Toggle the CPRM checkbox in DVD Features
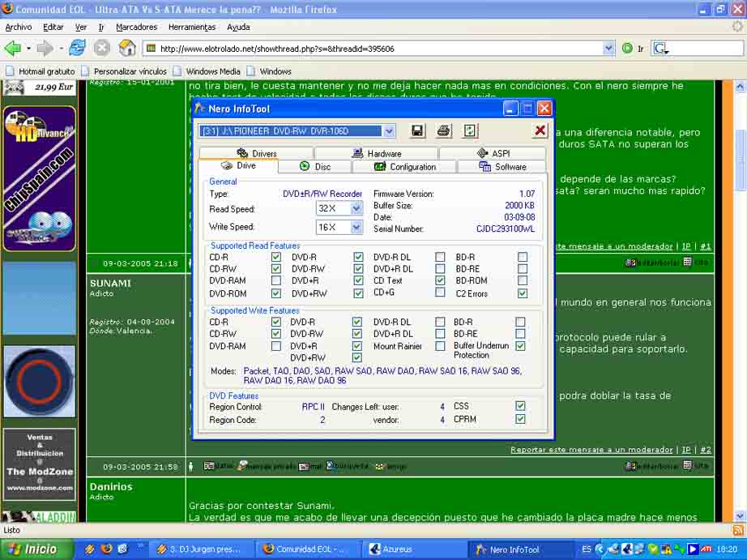 pyautogui.click(x=520, y=419)
